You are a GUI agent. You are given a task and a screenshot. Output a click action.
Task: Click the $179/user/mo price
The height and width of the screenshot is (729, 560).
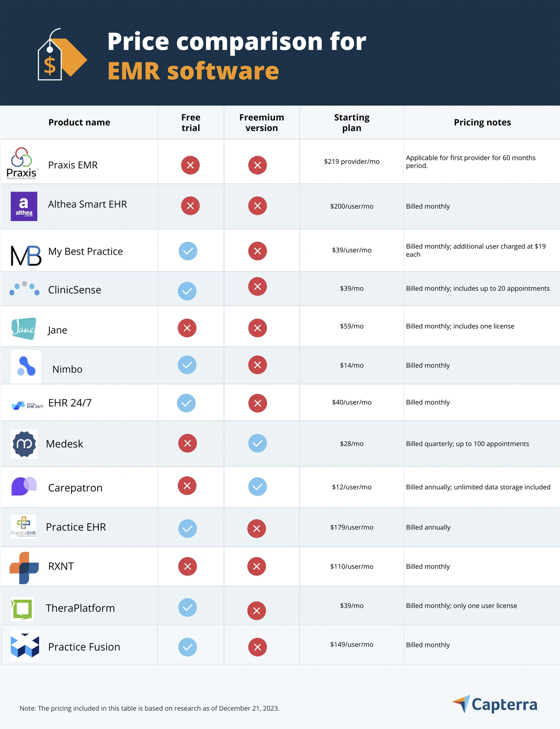pyautogui.click(x=352, y=527)
